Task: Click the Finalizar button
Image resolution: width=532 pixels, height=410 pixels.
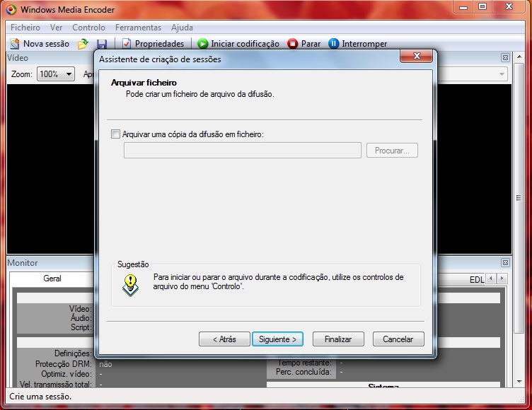Action: tap(338, 339)
